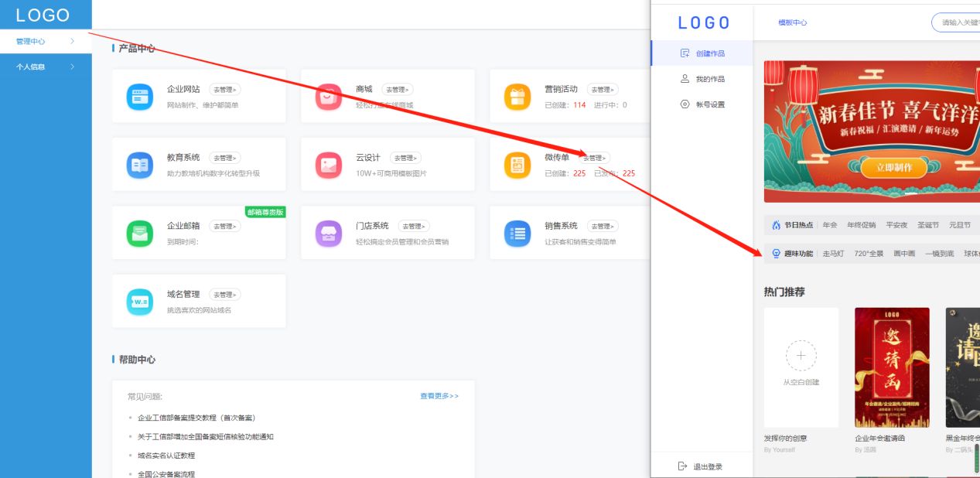
Task: Expand the 管理中心 sidebar chevron
Action: click(72, 42)
